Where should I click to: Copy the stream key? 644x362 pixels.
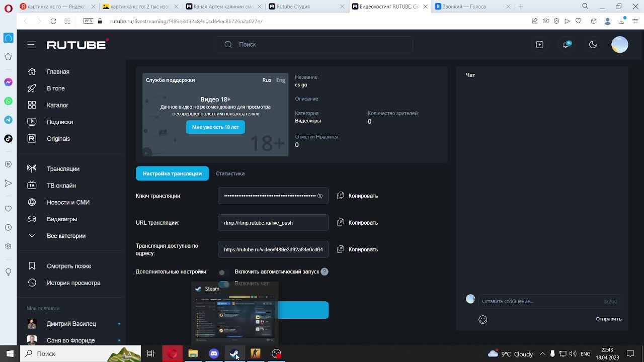(x=357, y=196)
